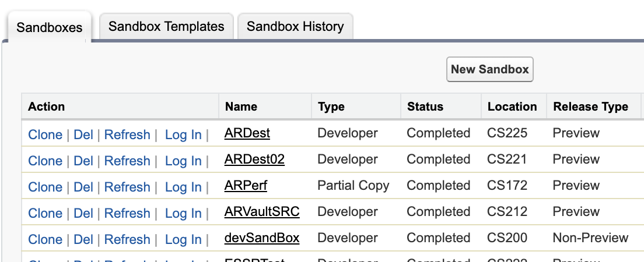Clone the ARDest sandbox

(45, 135)
